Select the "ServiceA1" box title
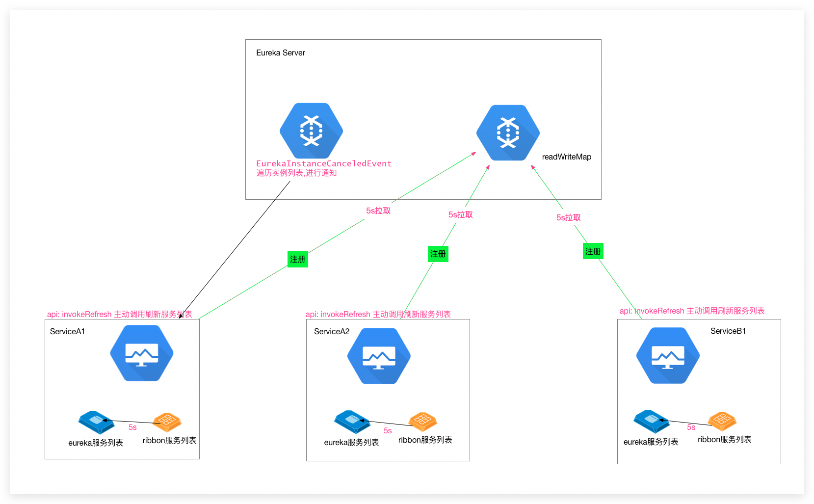Screen dimensions: 814x504 click(x=68, y=331)
